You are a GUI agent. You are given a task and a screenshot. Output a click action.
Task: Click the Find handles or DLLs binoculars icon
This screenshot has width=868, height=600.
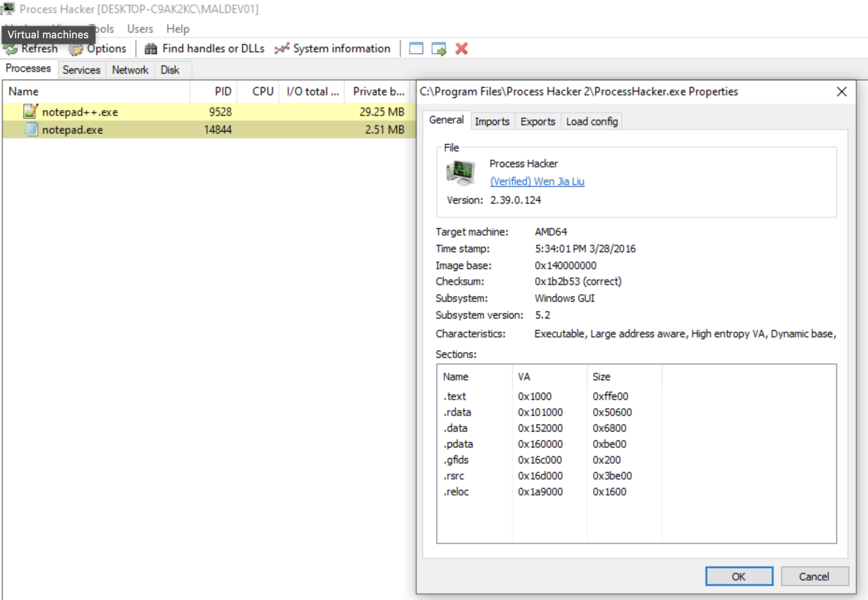coord(150,49)
